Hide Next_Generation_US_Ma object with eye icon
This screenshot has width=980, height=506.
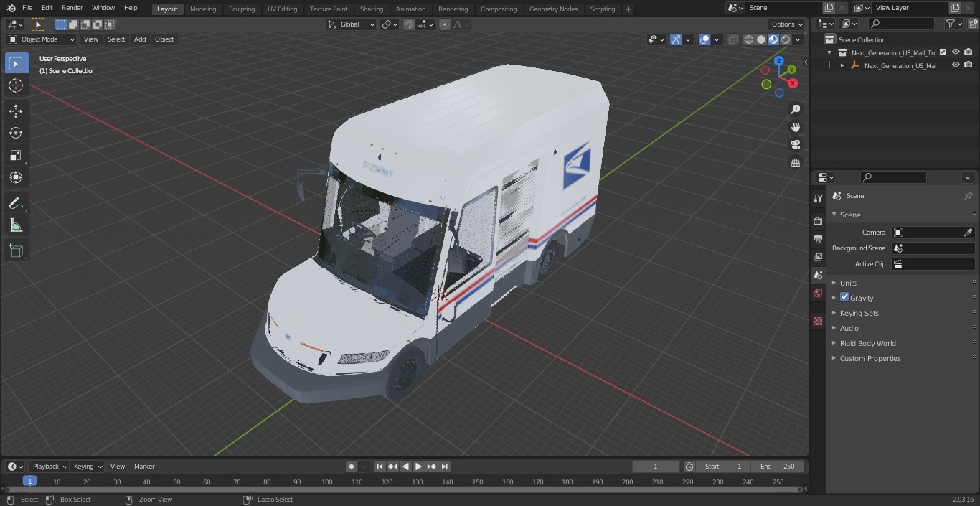point(956,65)
